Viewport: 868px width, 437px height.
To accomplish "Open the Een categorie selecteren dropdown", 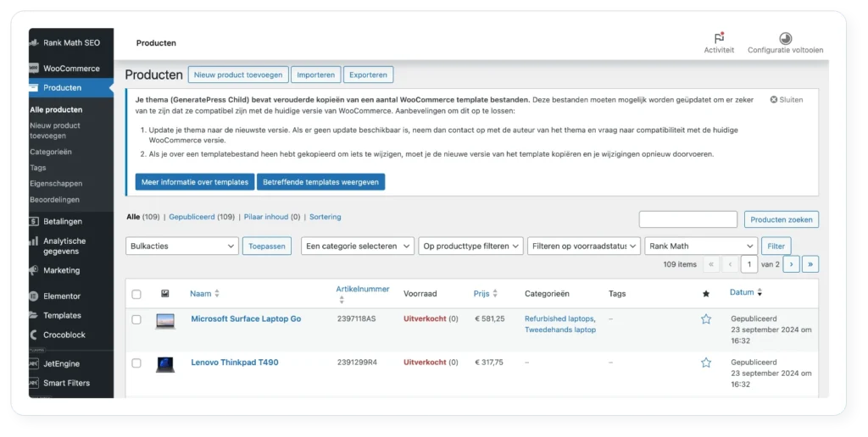I will click(358, 246).
